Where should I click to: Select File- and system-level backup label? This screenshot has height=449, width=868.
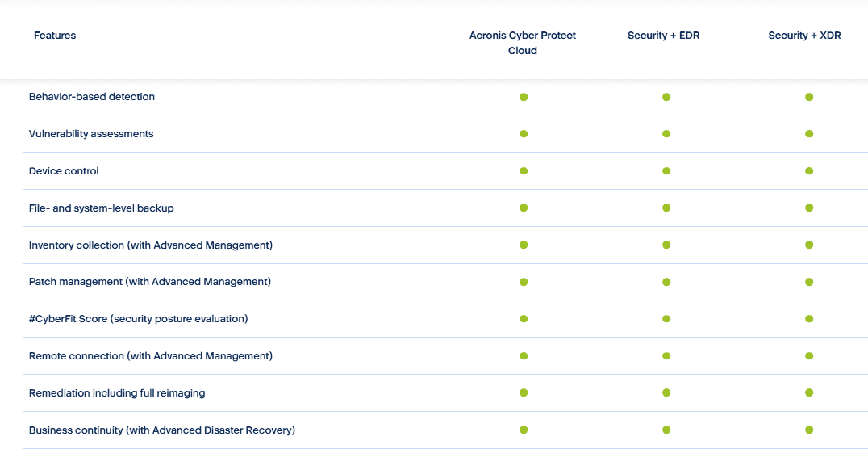(102, 208)
